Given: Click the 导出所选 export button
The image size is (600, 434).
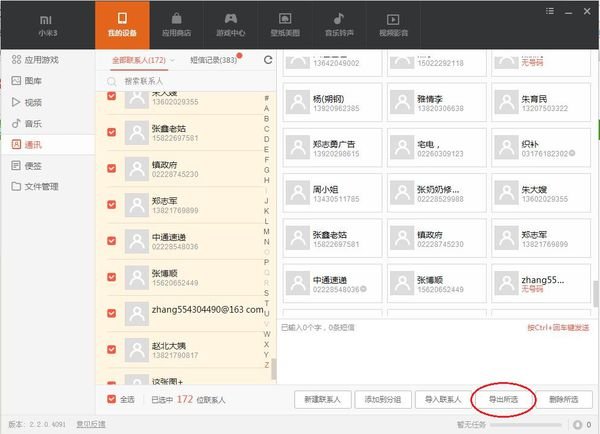Looking at the screenshot, I should click(504, 400).
